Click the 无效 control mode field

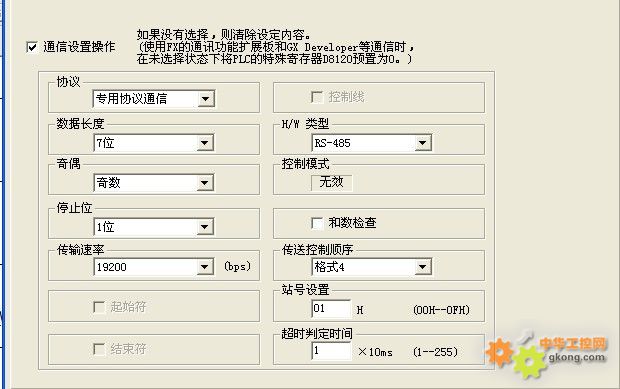[x=331, y=182]
